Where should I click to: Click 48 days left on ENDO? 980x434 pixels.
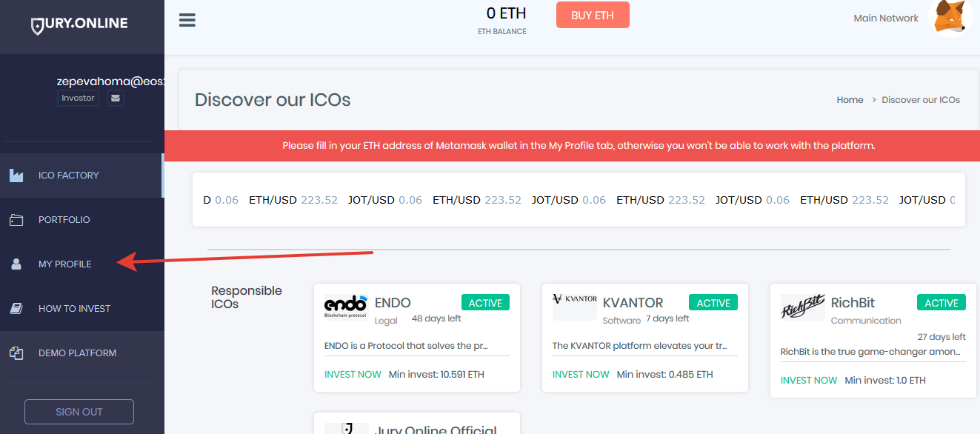tap(436, 319)
